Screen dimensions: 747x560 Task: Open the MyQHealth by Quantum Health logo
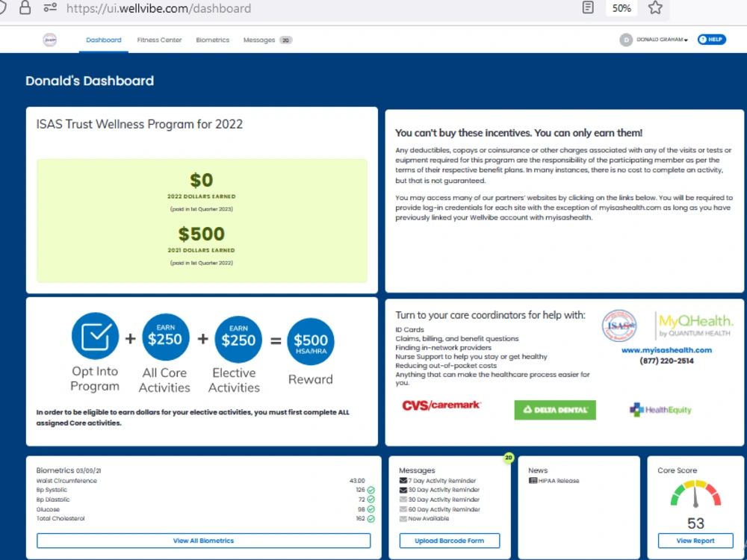(695, 326)
